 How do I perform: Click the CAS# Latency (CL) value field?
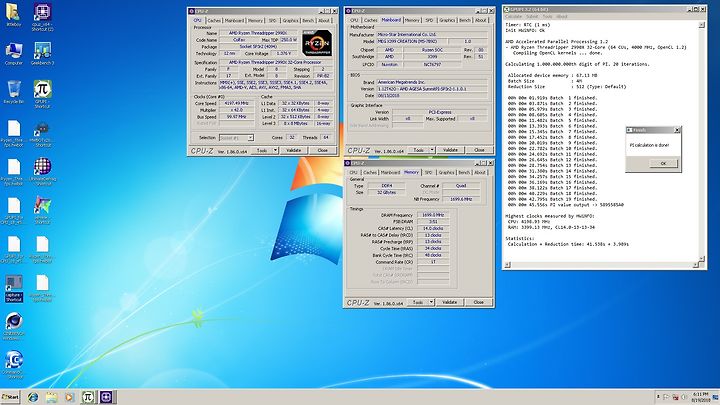coord(433,228)
